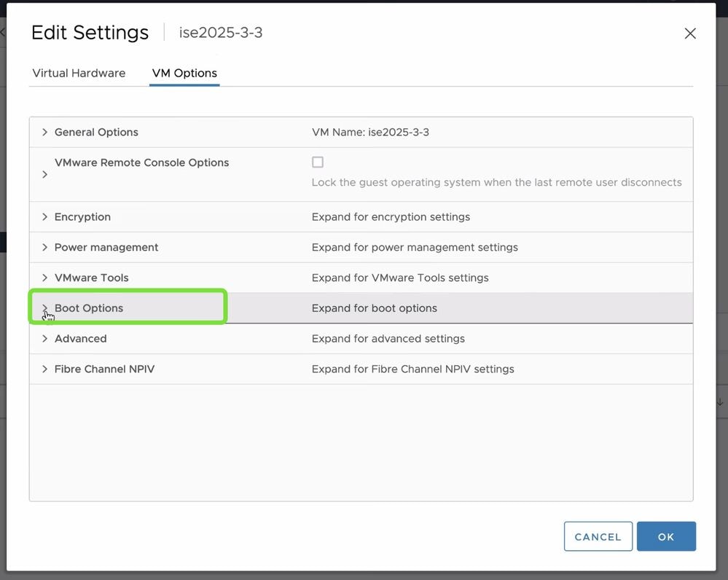728x580 pixels.
Task: Expand VMware Remote Console Options chevron
Action: pyautogui.click(x=44, y=174)
